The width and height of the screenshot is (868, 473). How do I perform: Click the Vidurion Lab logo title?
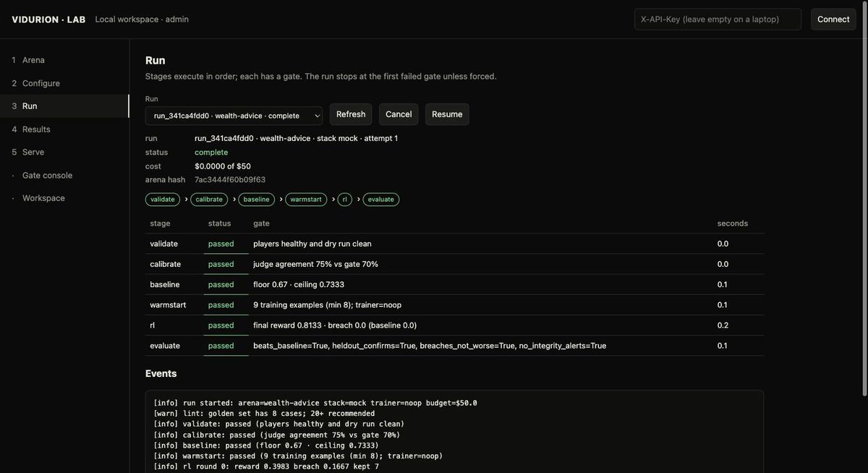tap(48, 20)
